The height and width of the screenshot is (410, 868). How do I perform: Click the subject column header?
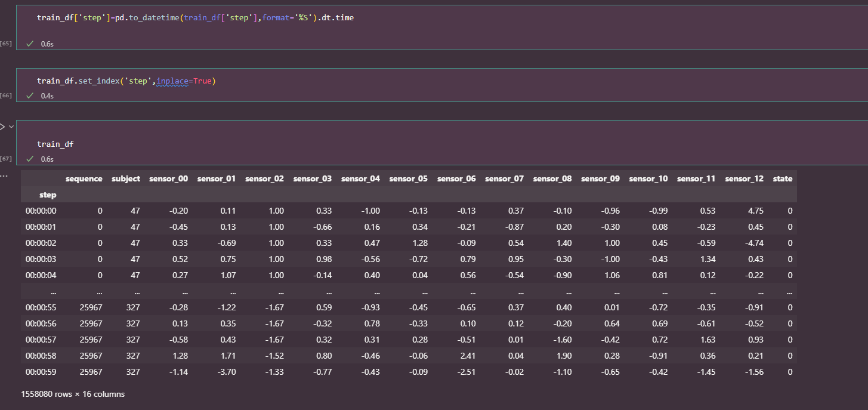126,178
